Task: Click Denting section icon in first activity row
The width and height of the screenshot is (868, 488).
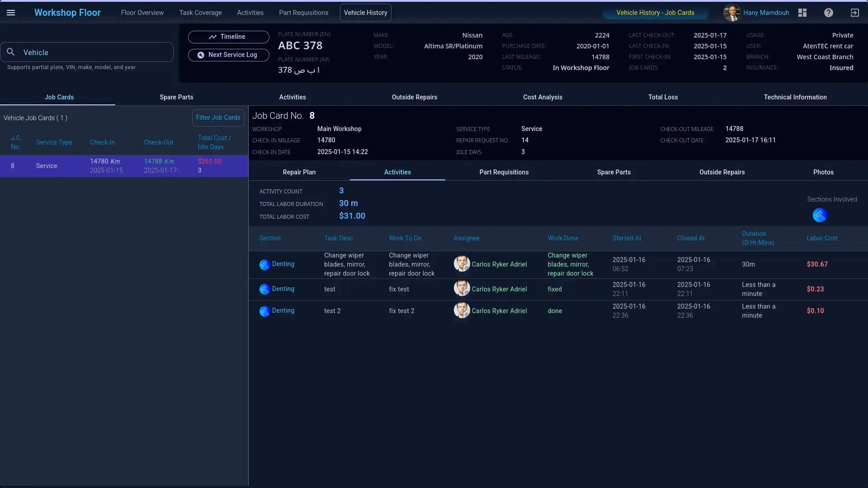Action: pos(264,264)
